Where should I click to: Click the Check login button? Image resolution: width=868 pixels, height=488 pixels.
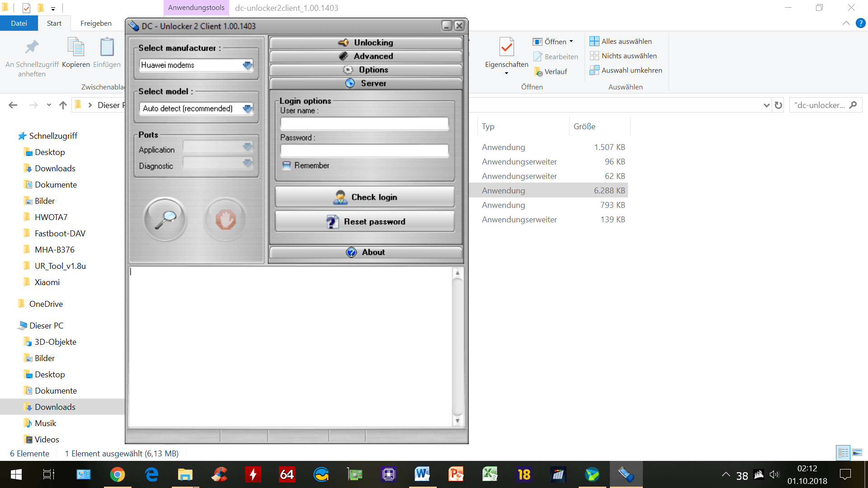tap(364, 197)
